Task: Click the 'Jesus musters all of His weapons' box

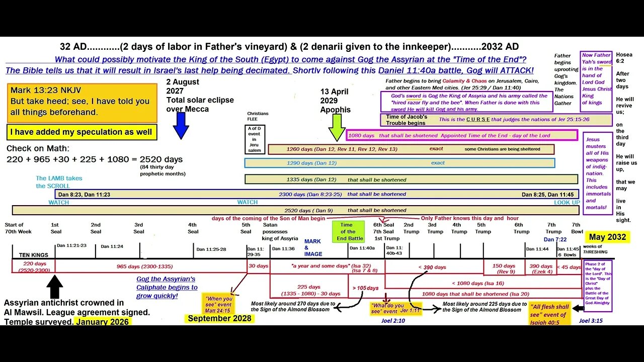Action: click(598, 173)
